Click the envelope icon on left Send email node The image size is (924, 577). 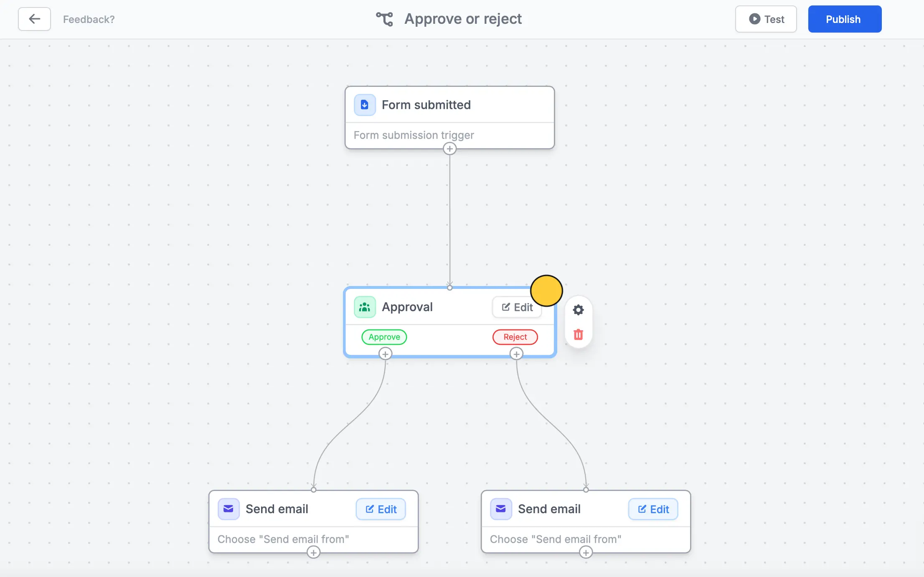pyautogui.click(x=228, y=509)
